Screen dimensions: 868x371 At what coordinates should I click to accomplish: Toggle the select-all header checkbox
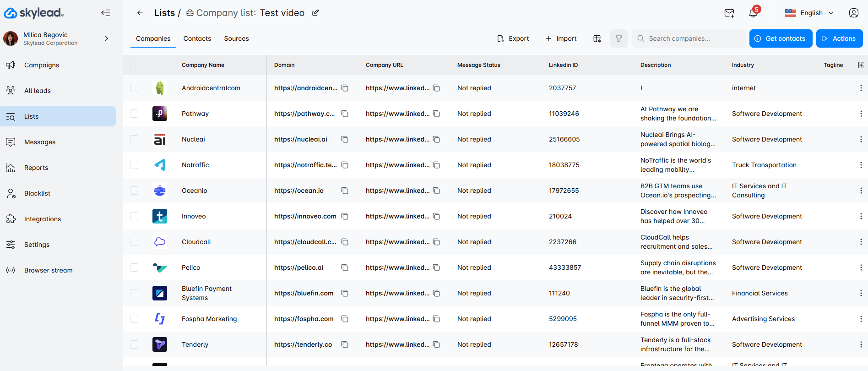pyautogui.click(x=134, y=65)
